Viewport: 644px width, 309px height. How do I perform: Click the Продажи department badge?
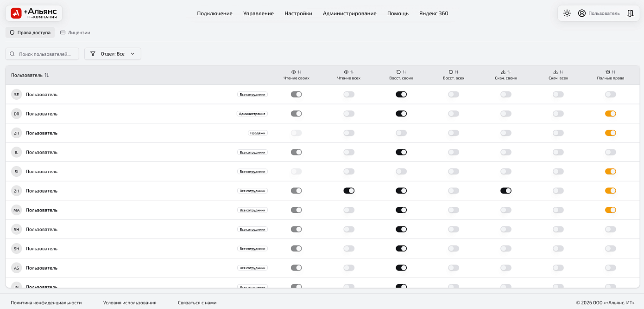tap(258, 133)
